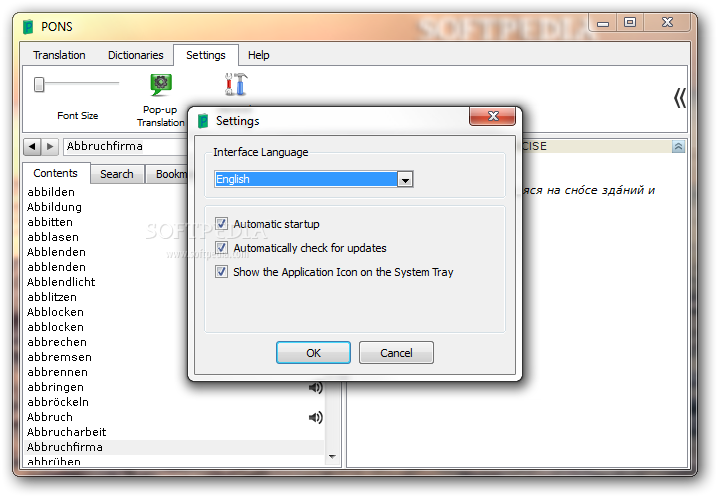Confirm settings with OK button
Image resolution: width=718 pixels, height=497 pixels.
(314, 353)
